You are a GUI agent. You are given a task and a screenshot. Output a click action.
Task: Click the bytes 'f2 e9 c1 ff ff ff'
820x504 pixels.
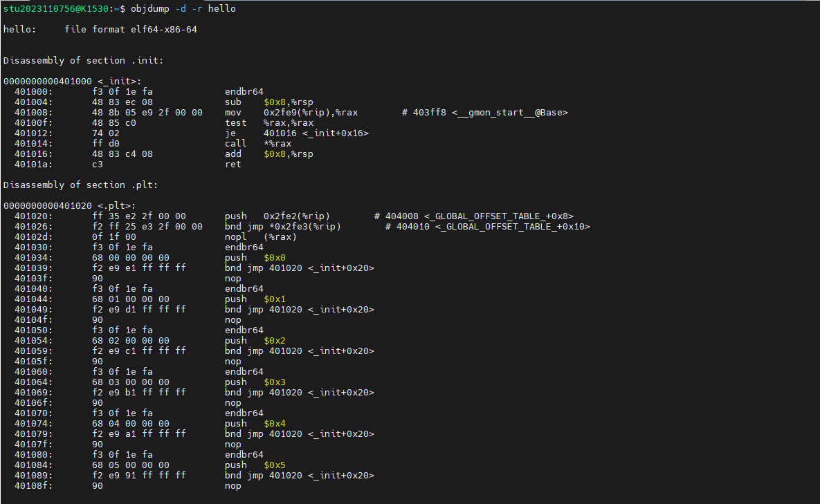point(139,351)
